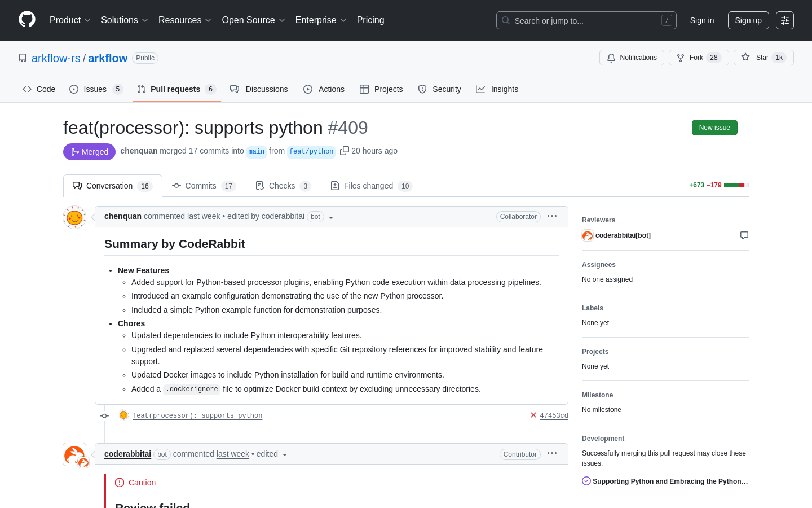
Task: Expand the Enterprise menu
Action: (x=321, y=20)
